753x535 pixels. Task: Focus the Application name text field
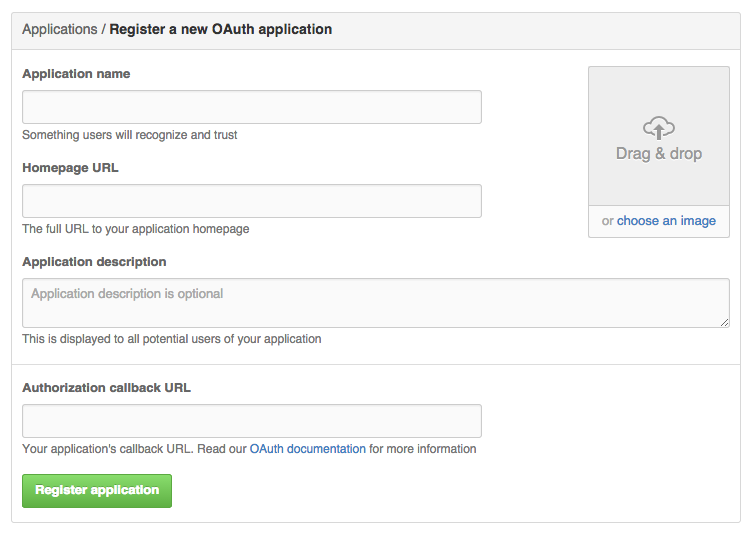pyautogui.click(x=252, y=107)
